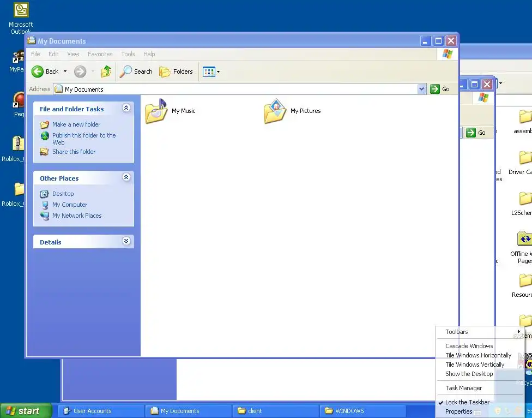This screenshot has width=532, height=418.
Task: Click Make a new folder link
Action: [x=76, y=124]
